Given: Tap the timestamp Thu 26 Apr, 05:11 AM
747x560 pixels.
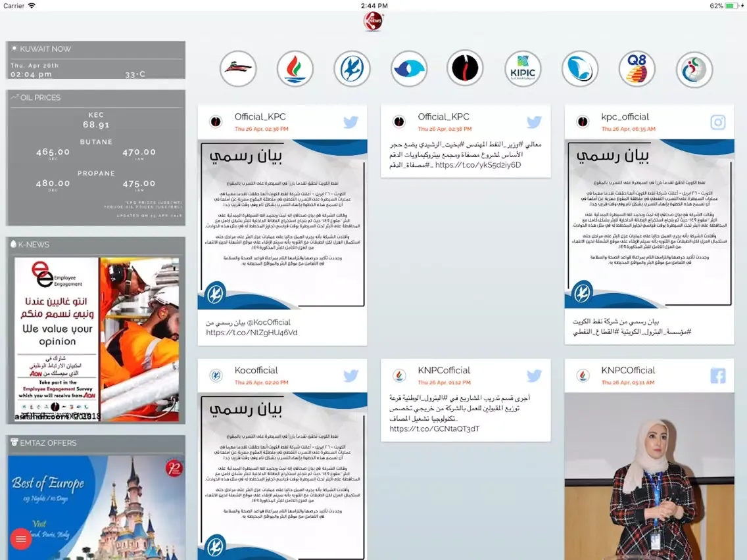Looking at the screenshot, I should tap(628, 383).
